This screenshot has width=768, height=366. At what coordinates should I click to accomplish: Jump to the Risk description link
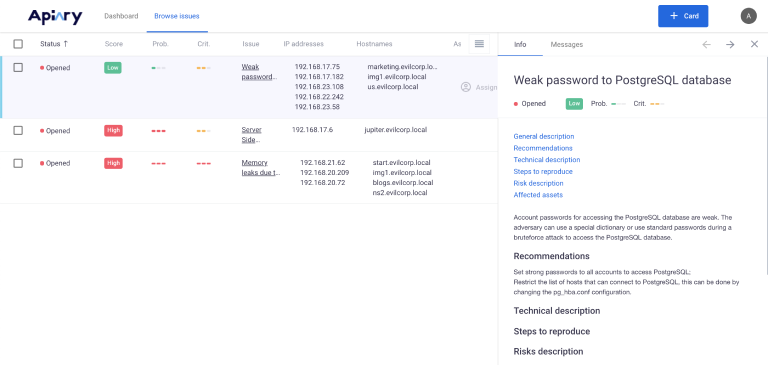[538, 183]
